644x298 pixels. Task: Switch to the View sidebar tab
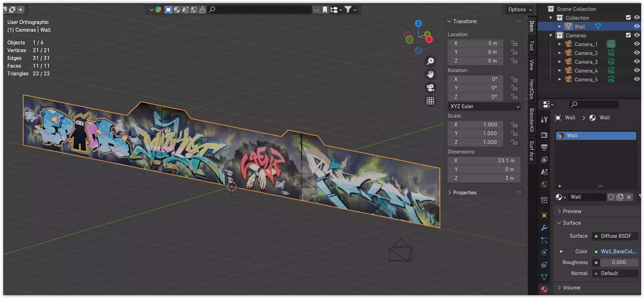pyautogui.click(x=531, y=65)
